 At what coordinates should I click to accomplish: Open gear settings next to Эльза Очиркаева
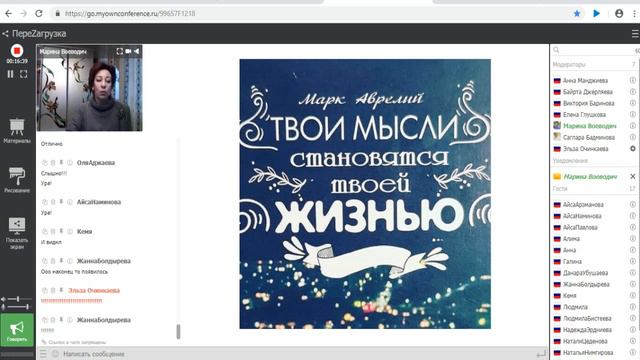(633, 149)
